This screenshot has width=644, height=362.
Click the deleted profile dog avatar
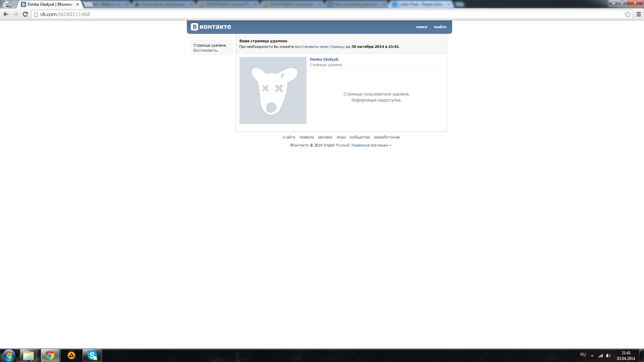(273, 90)
